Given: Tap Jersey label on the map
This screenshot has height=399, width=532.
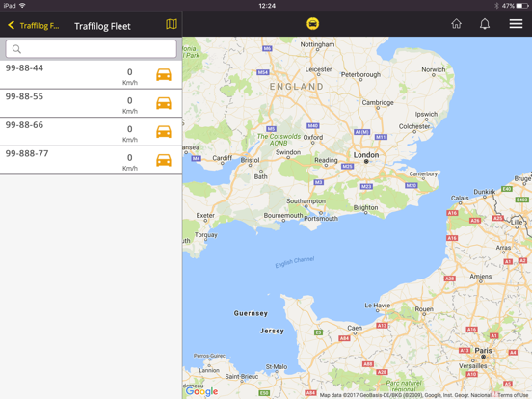Looking at the screenshot, I should 272,331.
